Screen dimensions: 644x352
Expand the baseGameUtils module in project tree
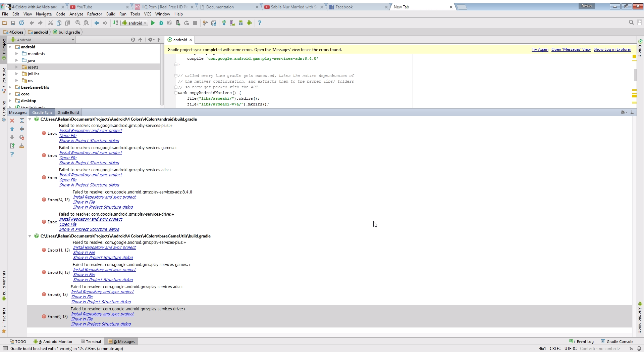(10, 87)
